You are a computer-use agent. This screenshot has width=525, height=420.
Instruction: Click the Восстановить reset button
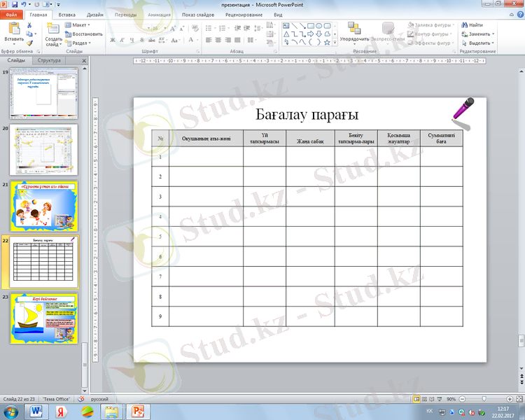86,34
